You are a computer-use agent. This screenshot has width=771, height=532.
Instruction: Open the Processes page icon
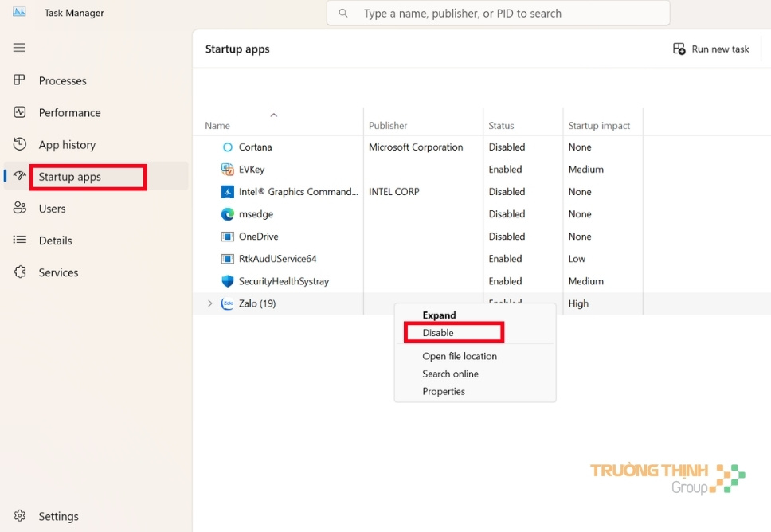(x=21, y=80)
